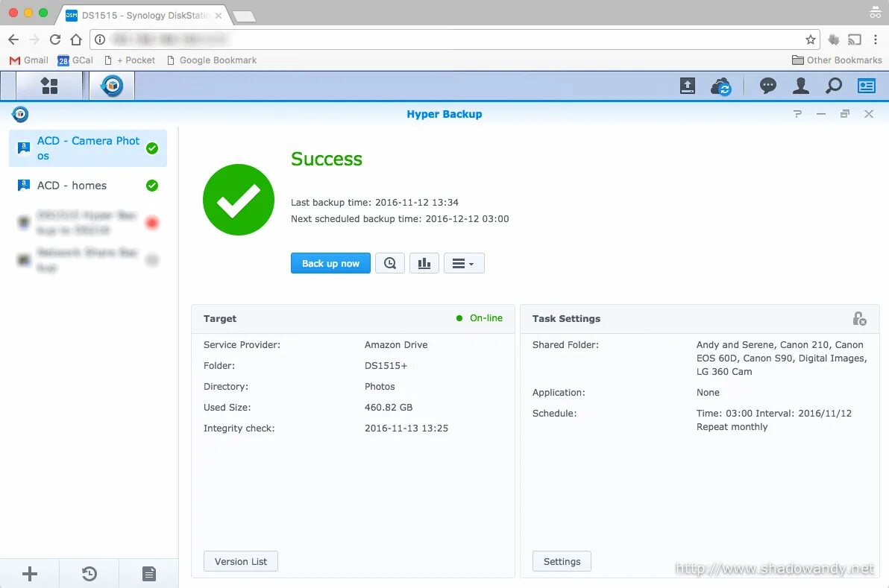Click the Hyper Backup taskbar icon
Image resolution: width=889 pixels, height=588 pixels.
coord(112,86)
